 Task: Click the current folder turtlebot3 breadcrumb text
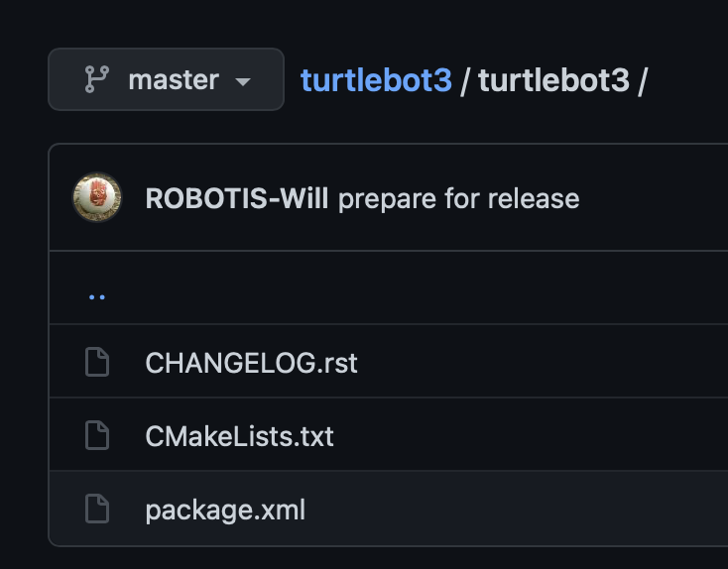[553, 80]
